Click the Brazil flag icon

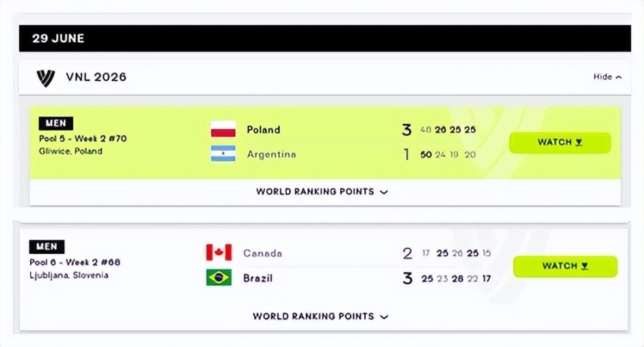pyautogui.click(x=219, y=278)
